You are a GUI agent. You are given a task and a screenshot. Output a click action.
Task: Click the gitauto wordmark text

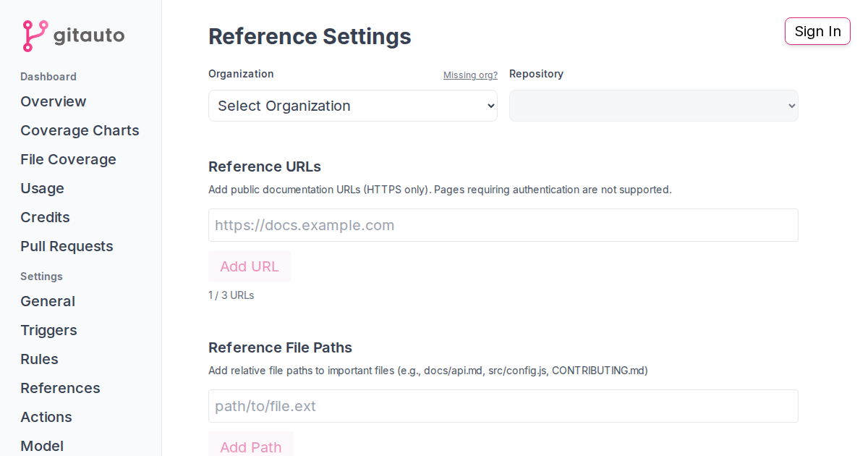(x=89, y=35)
